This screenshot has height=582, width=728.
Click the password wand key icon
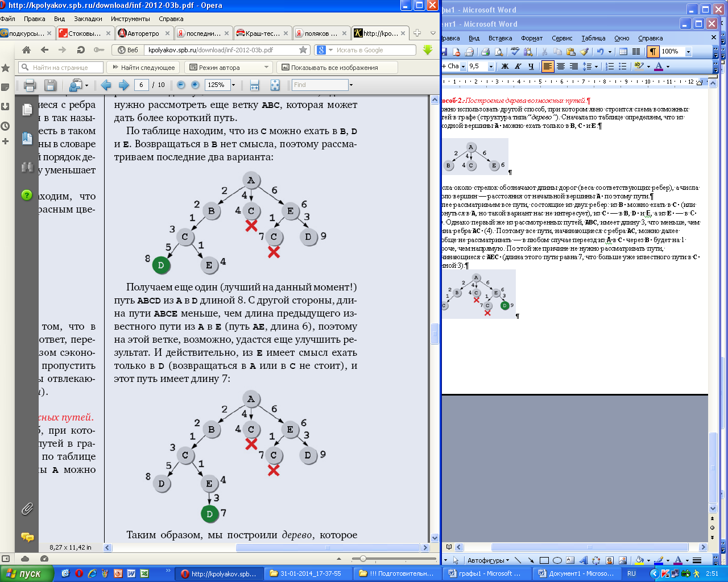coord(98,50)
